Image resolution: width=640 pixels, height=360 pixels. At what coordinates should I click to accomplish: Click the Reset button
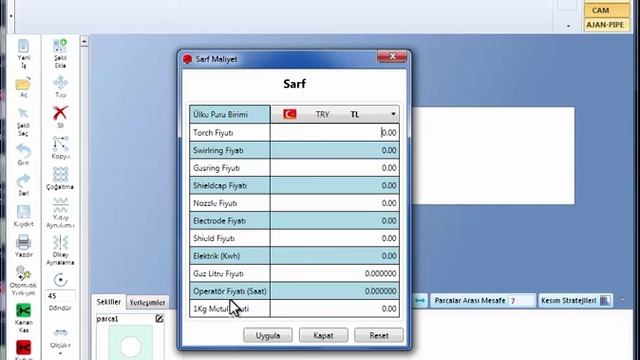pyautogui.click(x=379, y=336)
